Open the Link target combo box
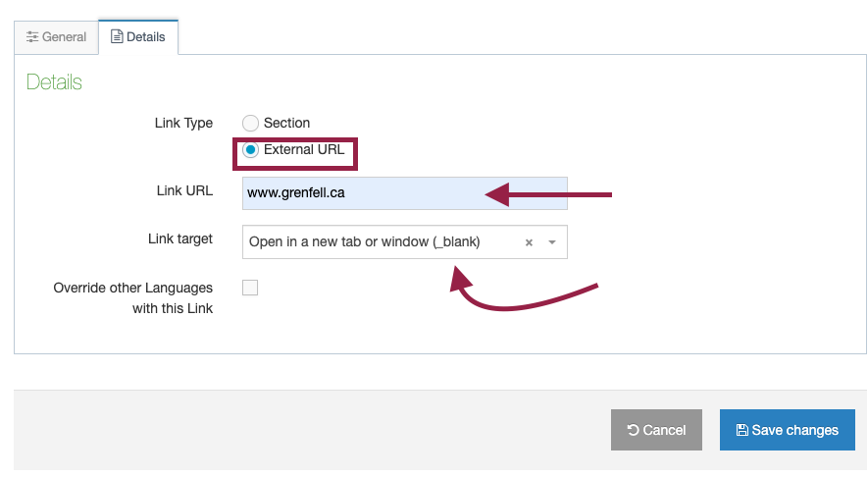This screenshot has height=477, width=868. point(405,241)
